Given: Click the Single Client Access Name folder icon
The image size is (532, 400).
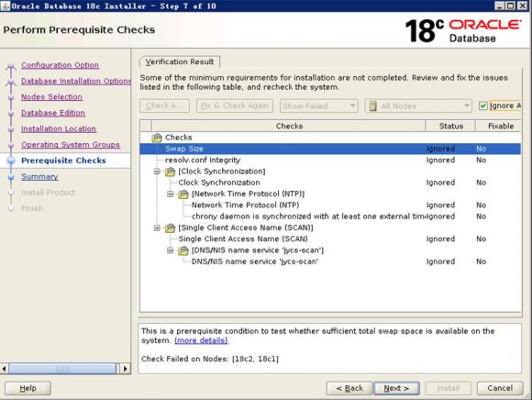Looking at the screenshot, I should point(170,228).
